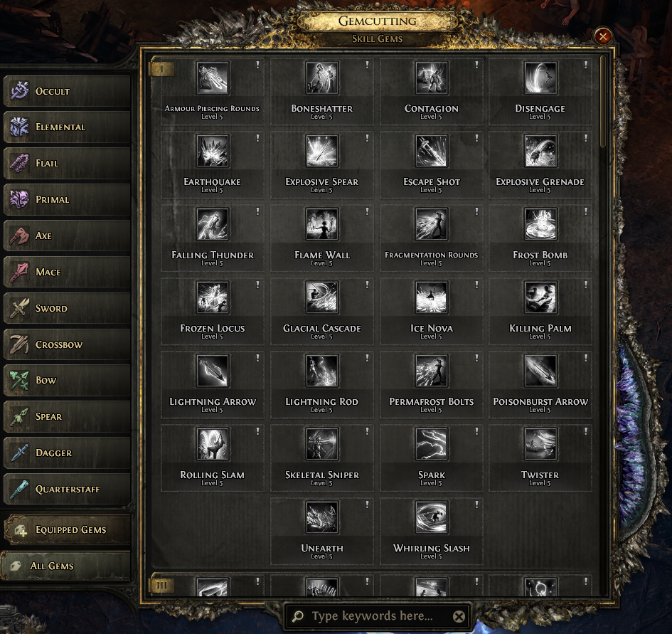Show the Elemental gem category
This screenshot has height=634, width=672.
pos(68,127)
